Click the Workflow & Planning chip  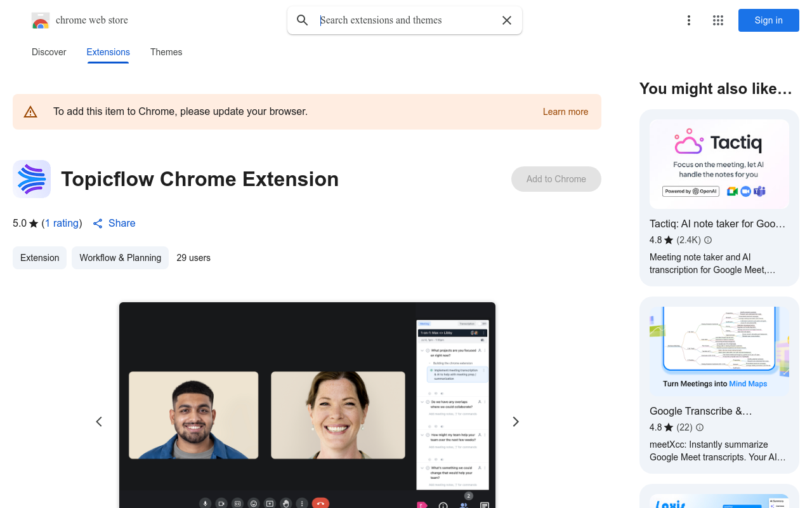click(120, 258)
